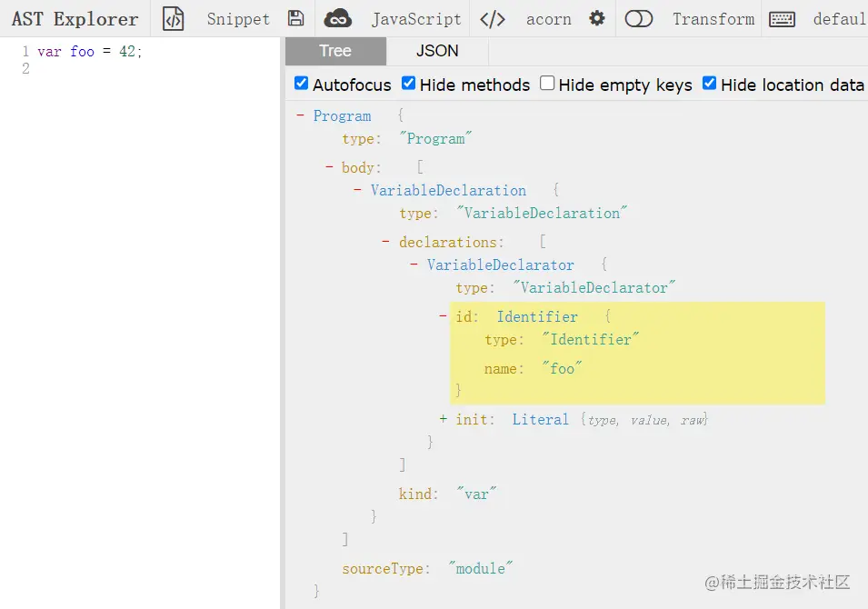This screenshot has width=868, height=609.
Task: Uncheck the Hide methods checkbox
Action: click(408, 83)
